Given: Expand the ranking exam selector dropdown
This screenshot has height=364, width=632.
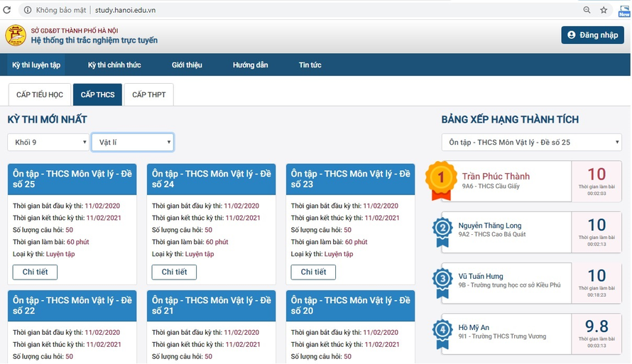Looking at the screenshot, I should [532, 143].
